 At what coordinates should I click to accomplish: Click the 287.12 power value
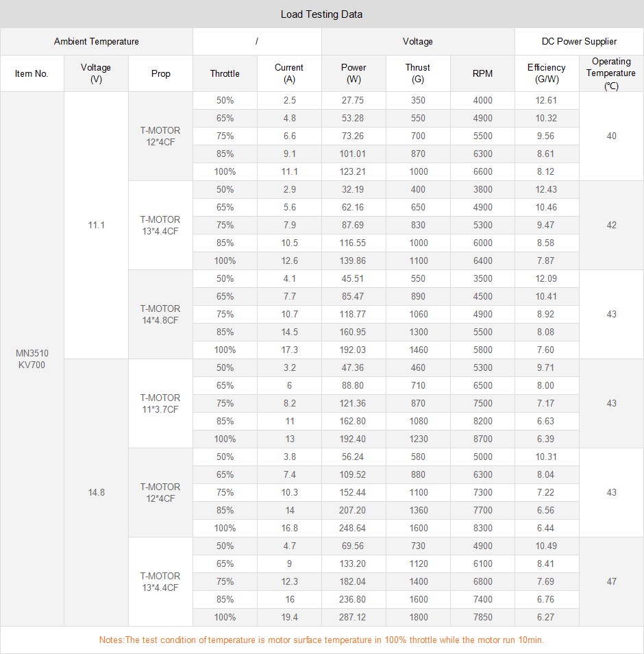point(353,617)
